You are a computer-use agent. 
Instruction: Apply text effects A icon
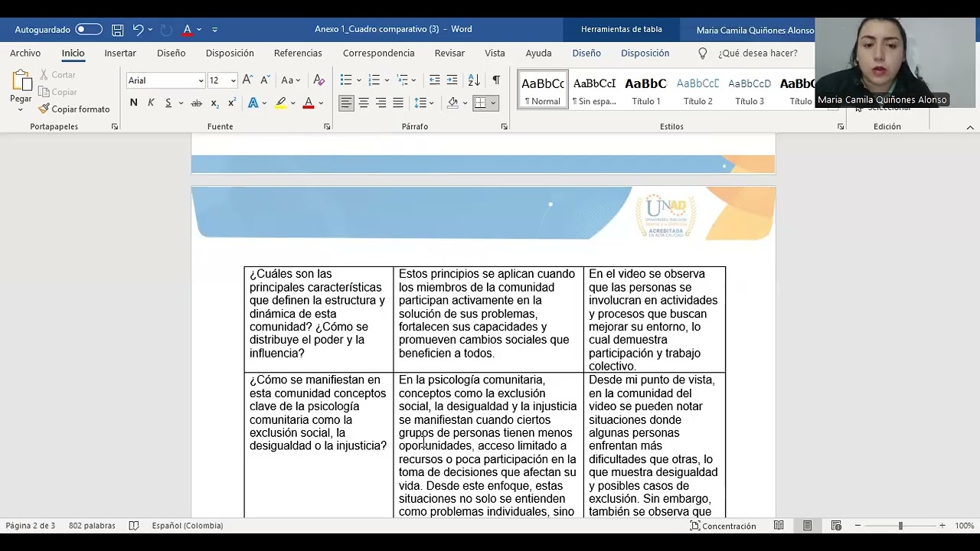(253, 103)
